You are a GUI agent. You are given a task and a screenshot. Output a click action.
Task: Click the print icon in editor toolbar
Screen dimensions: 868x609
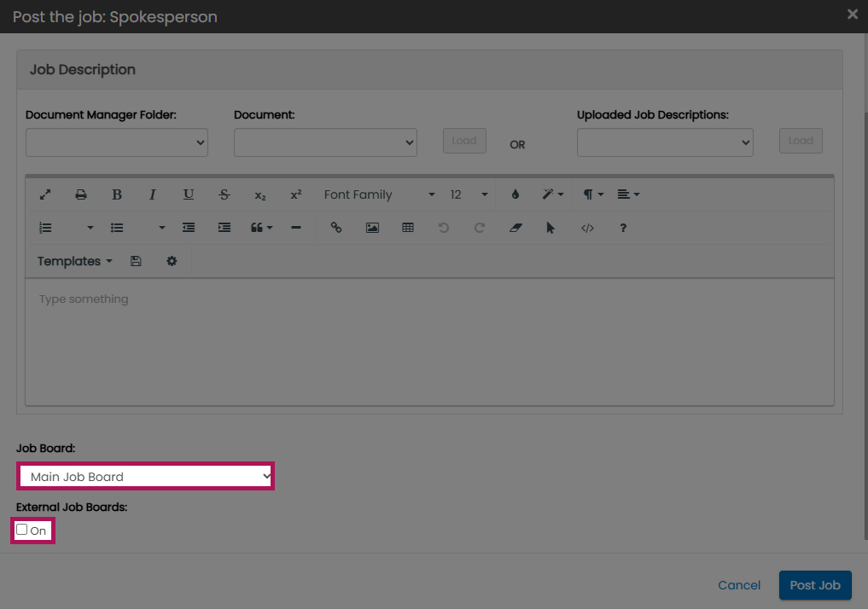click(81, 194)
